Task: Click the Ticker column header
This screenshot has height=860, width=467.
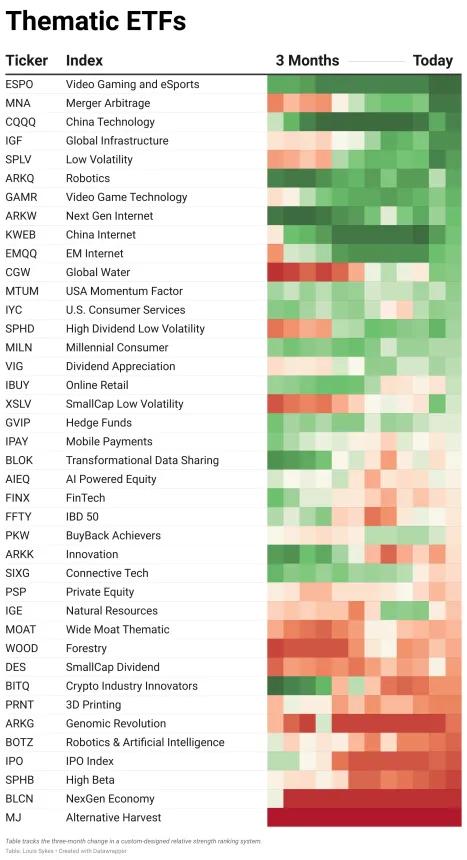Action: coord(26,60)
